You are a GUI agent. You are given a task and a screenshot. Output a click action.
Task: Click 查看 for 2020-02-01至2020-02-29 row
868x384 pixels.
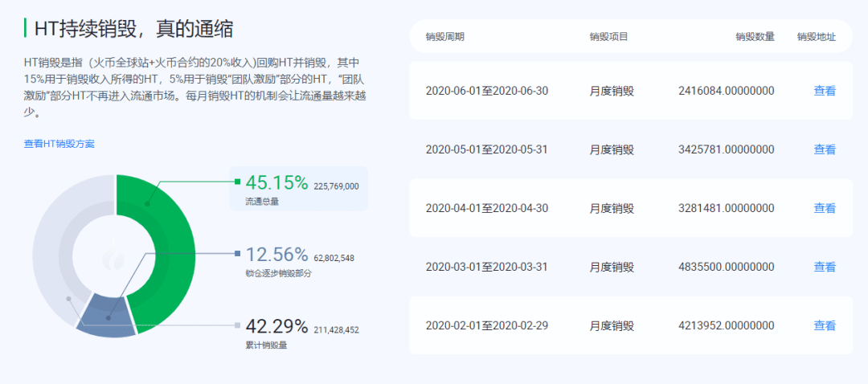(825, 325)
